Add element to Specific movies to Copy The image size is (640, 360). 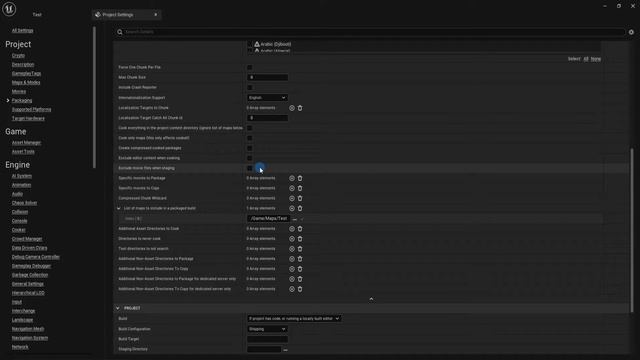(x=292, y=189)
